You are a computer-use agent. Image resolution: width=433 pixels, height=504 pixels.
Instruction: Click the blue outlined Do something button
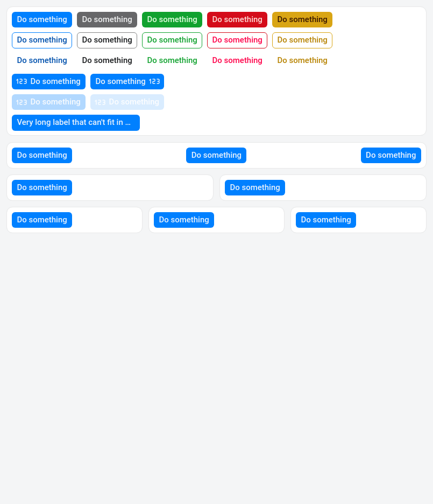click(42, 40)
